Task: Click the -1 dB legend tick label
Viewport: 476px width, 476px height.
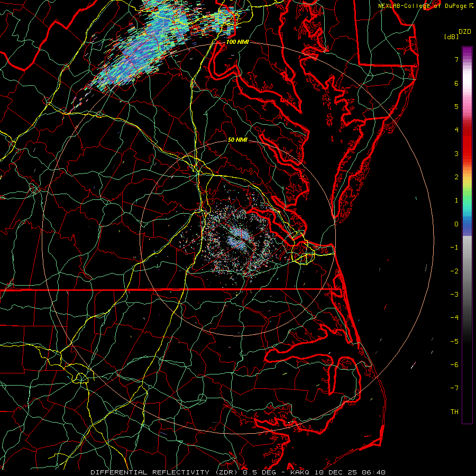Action: [x=454, y=248]
